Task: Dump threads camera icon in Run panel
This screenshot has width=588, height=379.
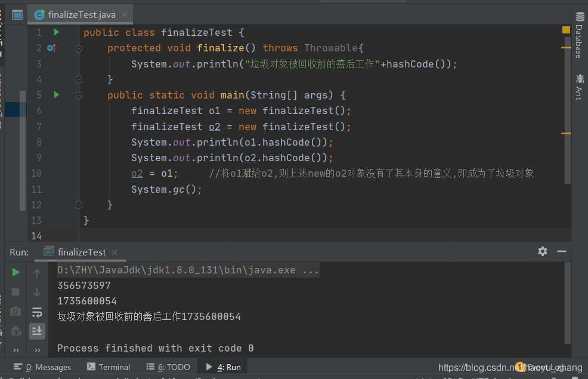Action: pos(16,311)
